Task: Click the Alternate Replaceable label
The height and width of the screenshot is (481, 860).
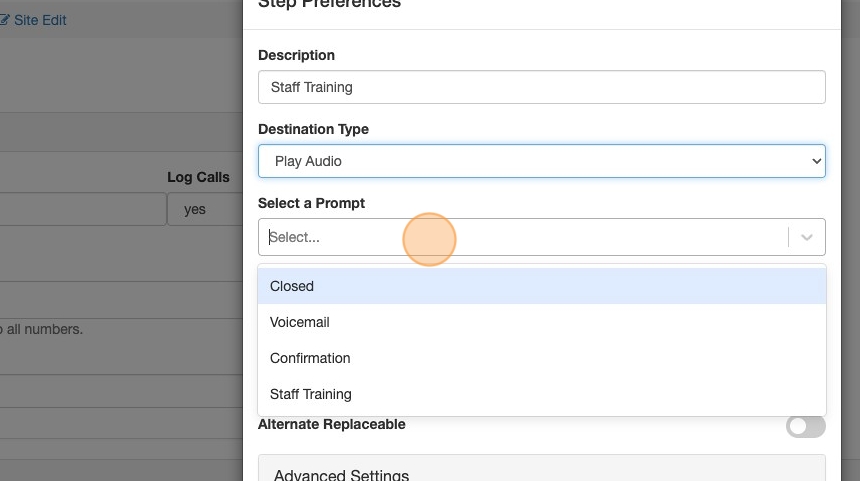Action: point(331,424)
